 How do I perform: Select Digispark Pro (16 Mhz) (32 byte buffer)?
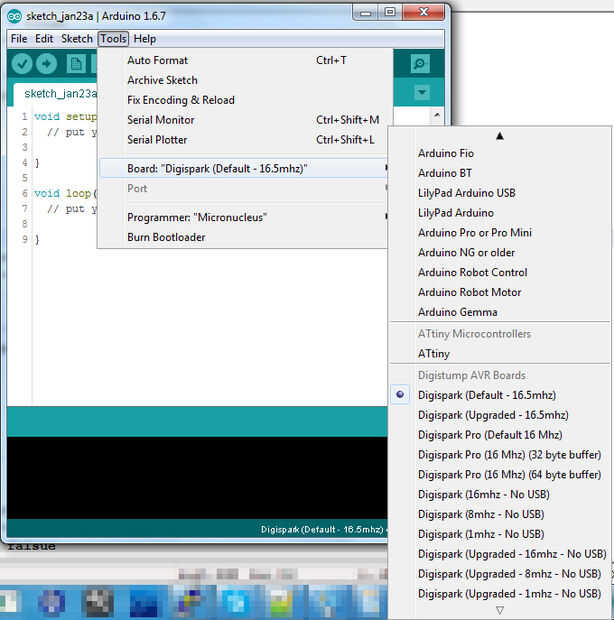click(500, 455)
